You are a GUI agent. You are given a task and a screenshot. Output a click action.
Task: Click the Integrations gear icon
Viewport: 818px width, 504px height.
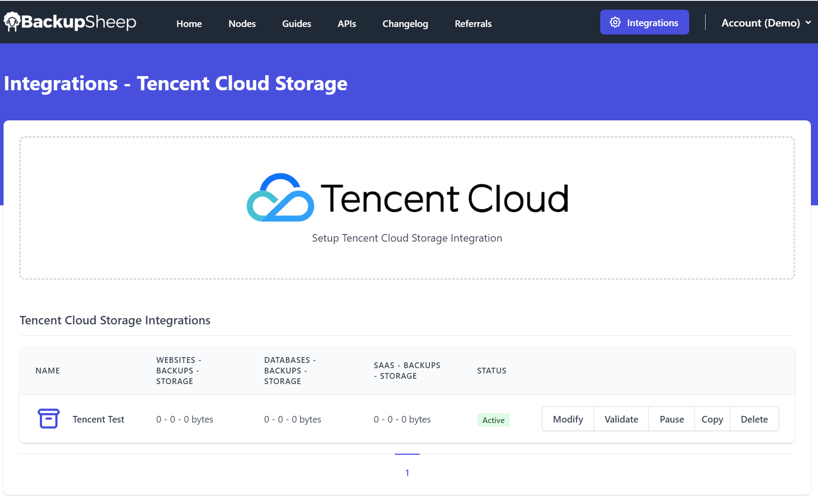pos(615,23)
